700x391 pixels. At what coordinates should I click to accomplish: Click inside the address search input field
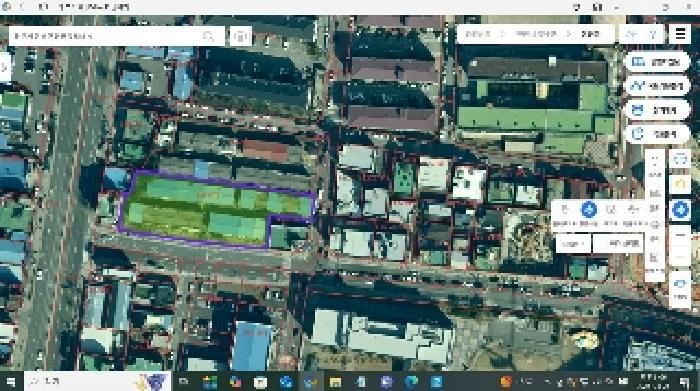point(106,36)
